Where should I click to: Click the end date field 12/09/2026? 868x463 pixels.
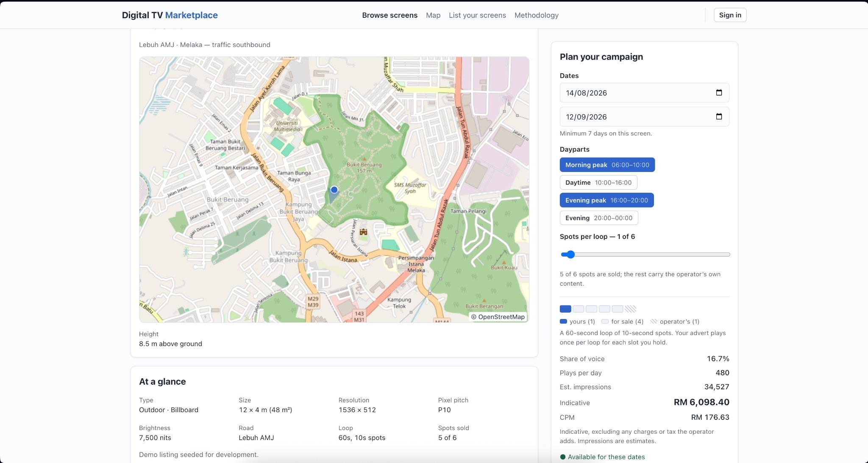[x=644, y=116]
